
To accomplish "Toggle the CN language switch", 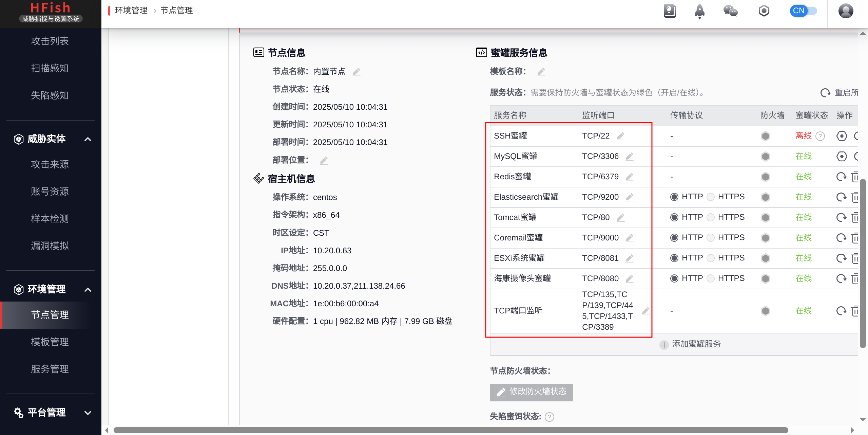I will tap(803, 11).
